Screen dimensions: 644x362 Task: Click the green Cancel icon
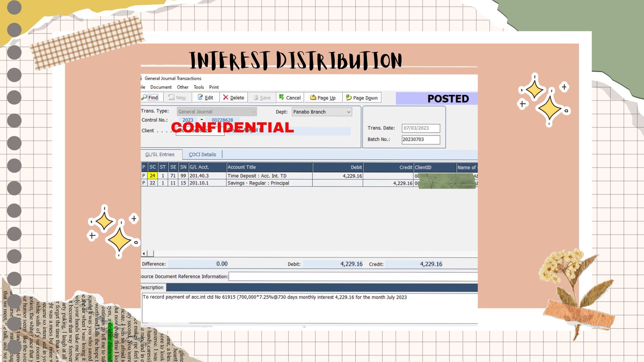[281, 97]
